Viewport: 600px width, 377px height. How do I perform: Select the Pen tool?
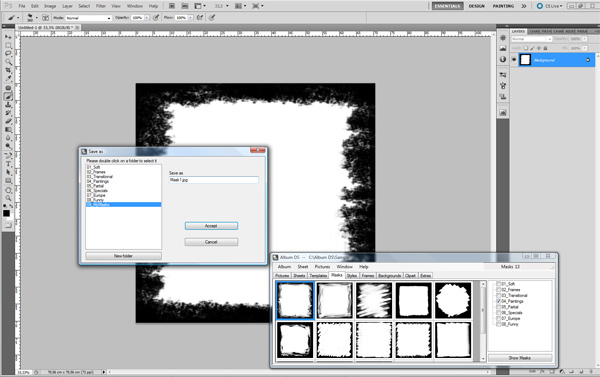point(8,155)
